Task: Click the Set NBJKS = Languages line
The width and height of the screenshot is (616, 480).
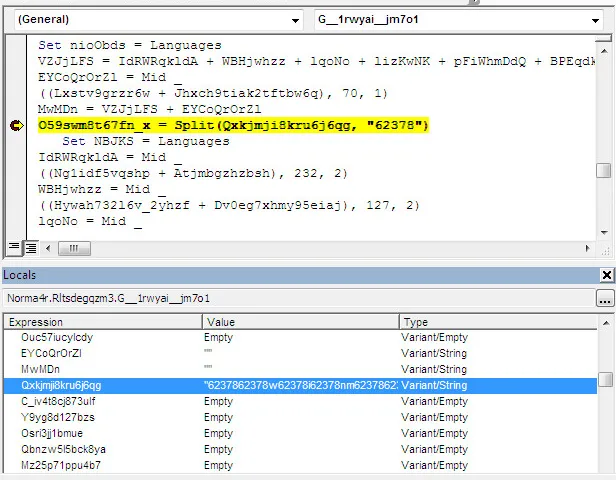Action: coord(146,141)
